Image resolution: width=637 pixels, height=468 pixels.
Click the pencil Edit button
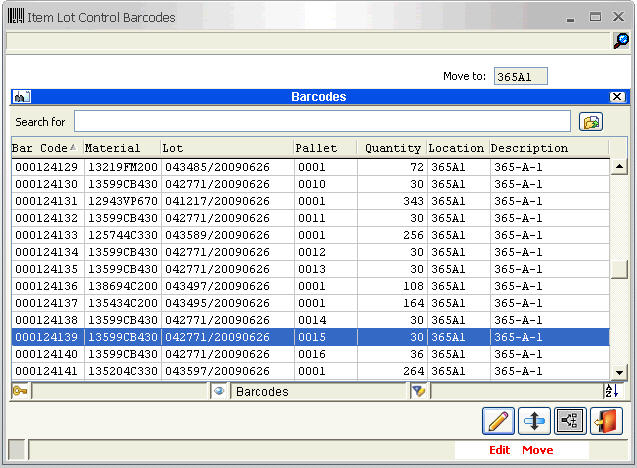499,422
